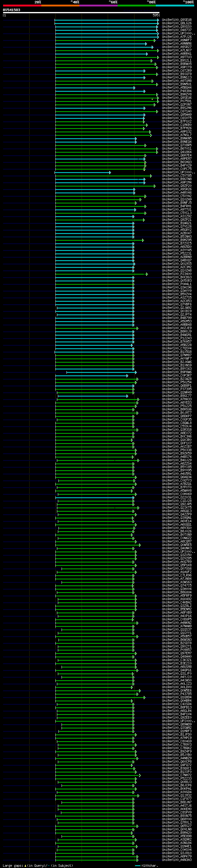
Task: Select UniRef100_A5BQ44 entry
Action: [177, 88]
